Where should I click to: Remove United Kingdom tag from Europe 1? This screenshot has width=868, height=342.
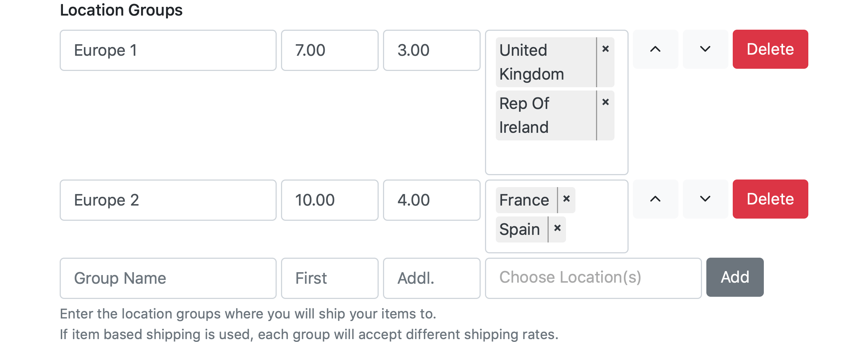(605, 49)
